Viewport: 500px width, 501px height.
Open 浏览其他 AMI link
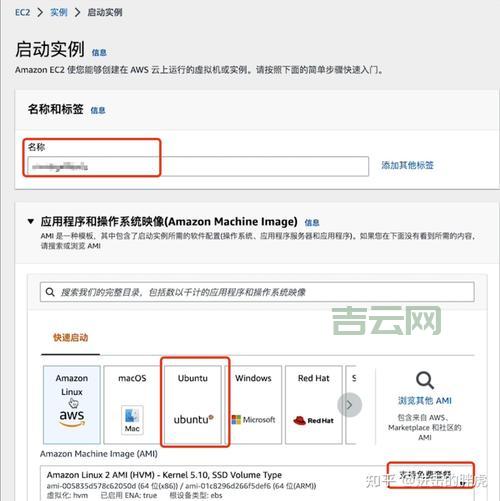(425, 400)
